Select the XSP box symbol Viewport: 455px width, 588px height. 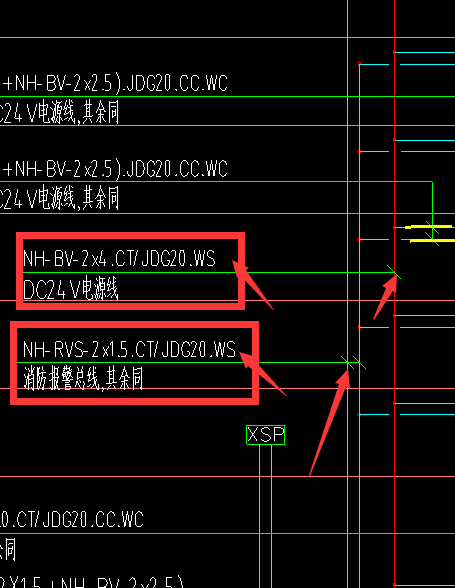point(266,435)
